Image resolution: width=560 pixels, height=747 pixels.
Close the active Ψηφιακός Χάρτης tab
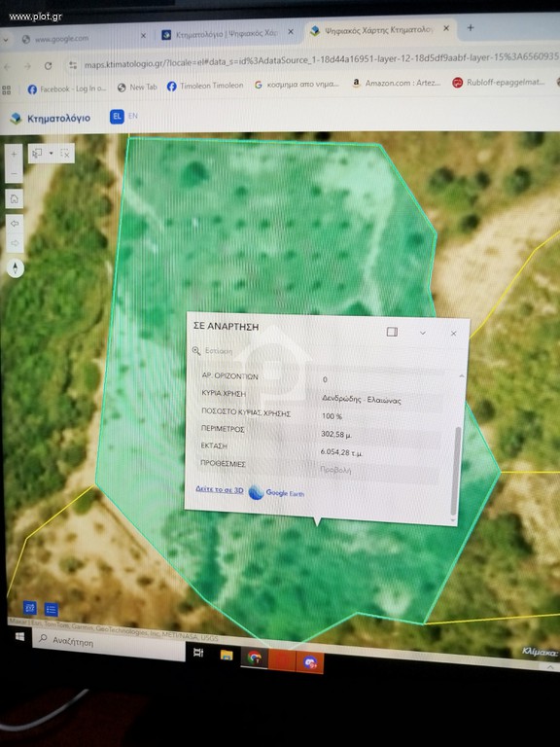click(446, 28)
